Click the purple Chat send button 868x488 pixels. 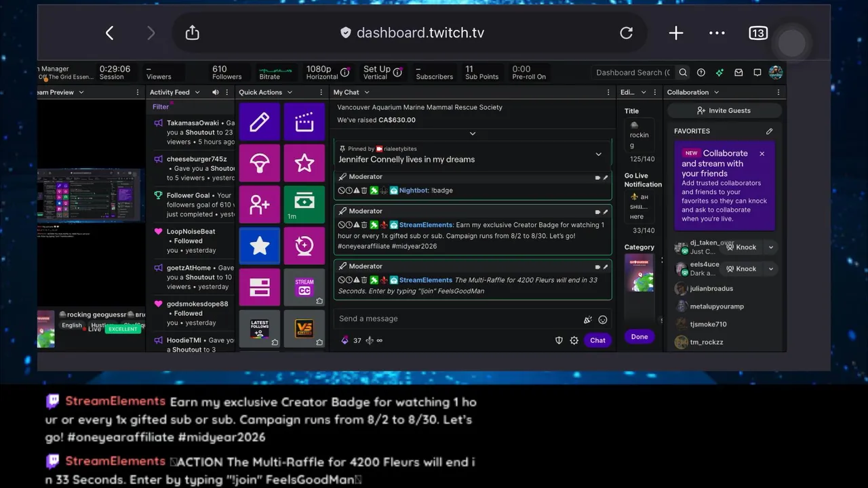(597, 340)
